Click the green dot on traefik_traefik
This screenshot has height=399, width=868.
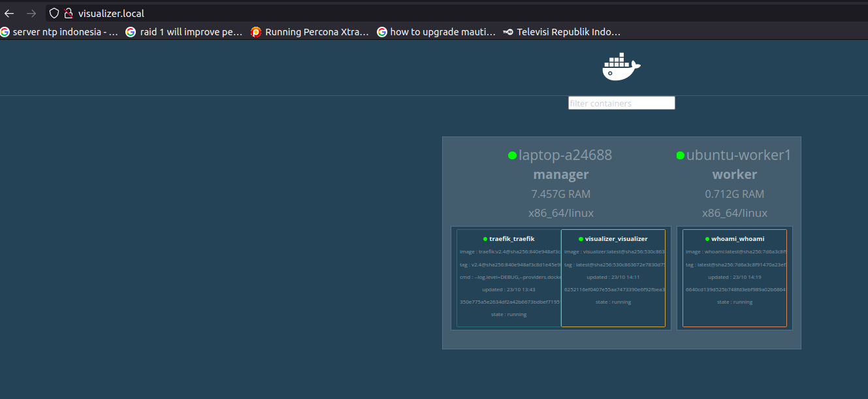point(485,239)
